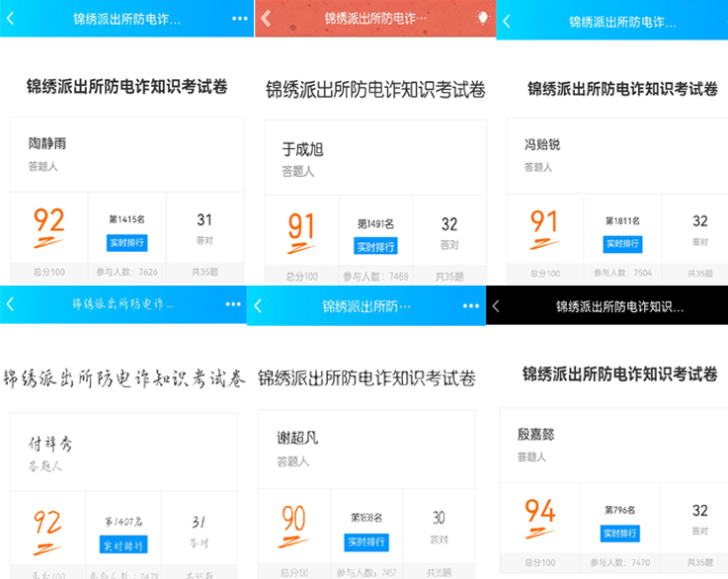
Task: Select the name 于成旭 on card
Action: [302, 149]
